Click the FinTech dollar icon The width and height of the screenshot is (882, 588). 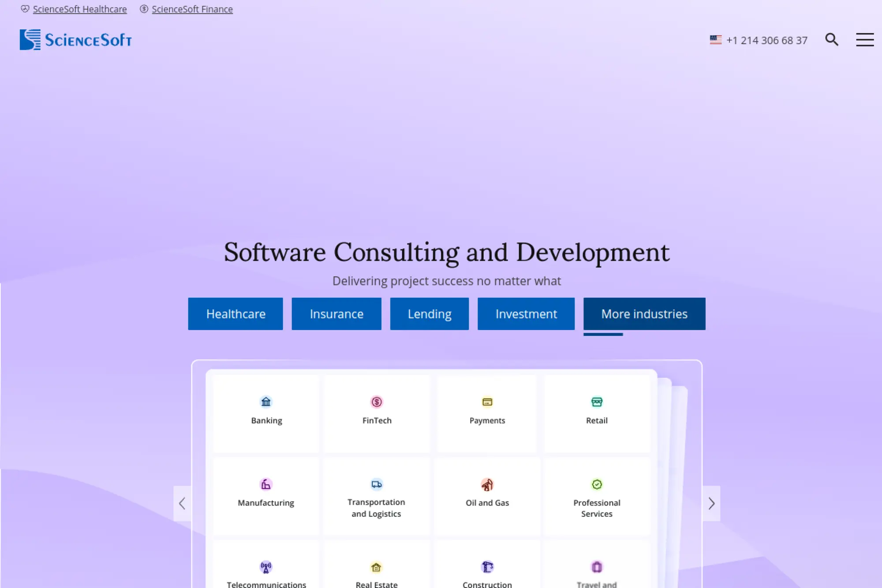point(377,402)
